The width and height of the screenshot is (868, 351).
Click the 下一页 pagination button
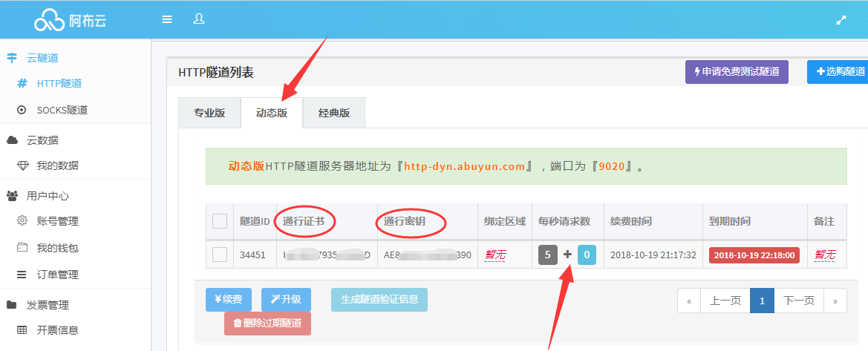(x=799, y=301)
